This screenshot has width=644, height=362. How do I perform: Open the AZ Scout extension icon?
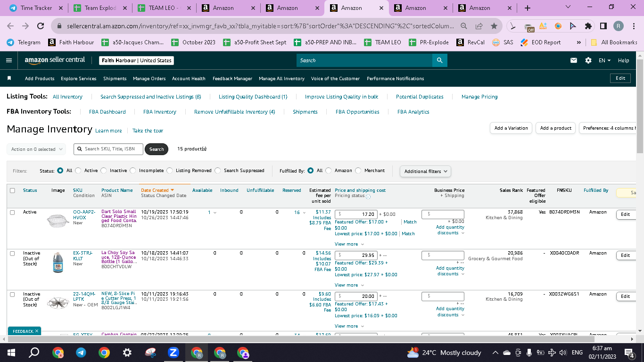(543, 26)
